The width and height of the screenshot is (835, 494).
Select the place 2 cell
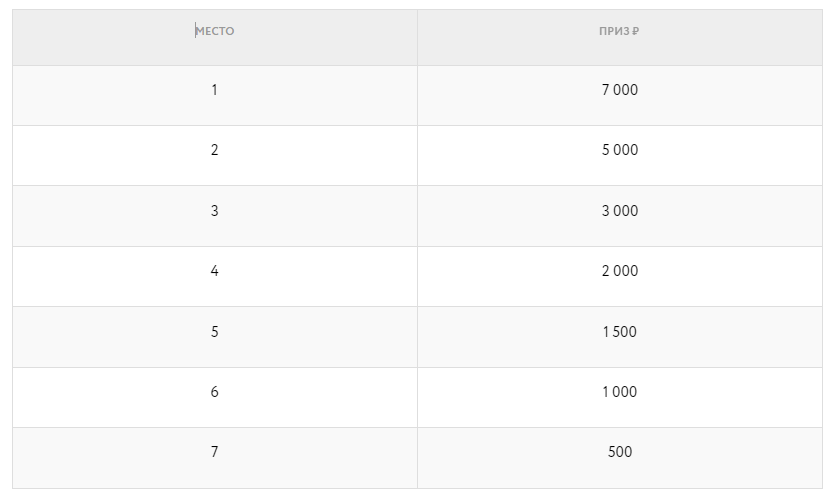(214, 150)
